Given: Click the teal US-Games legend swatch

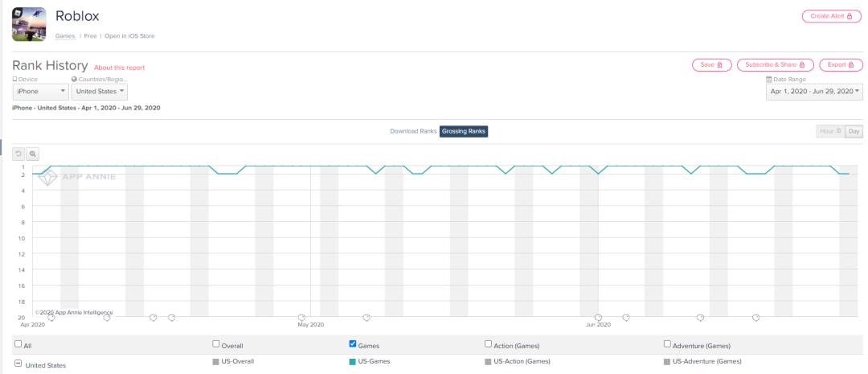Looking at the screenshot, I should point(353,362).
